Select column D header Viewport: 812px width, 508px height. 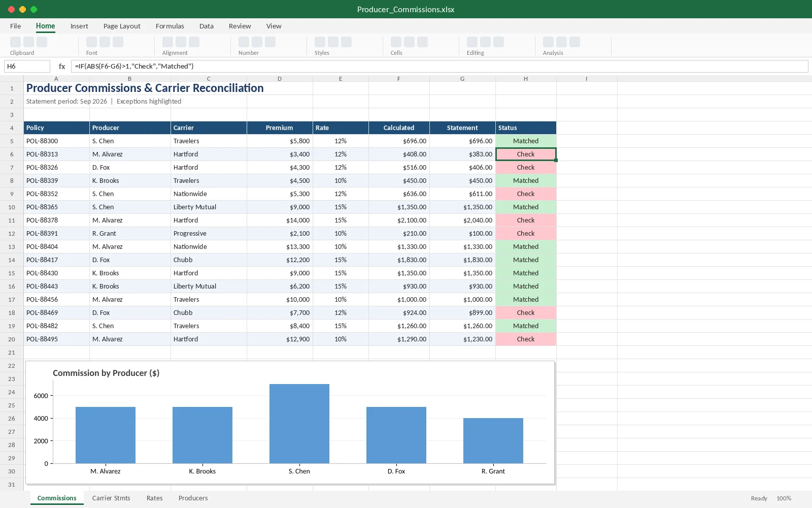coord(280,79)
